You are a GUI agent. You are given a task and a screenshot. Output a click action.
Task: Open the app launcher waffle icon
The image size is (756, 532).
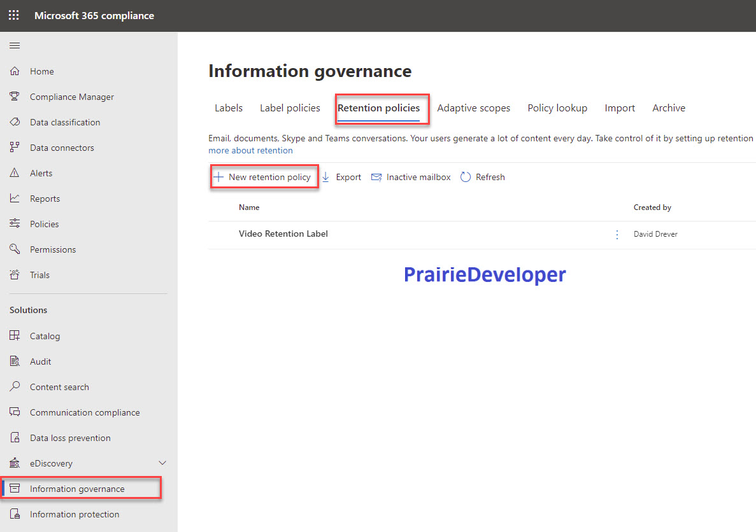tap(14, 15)
